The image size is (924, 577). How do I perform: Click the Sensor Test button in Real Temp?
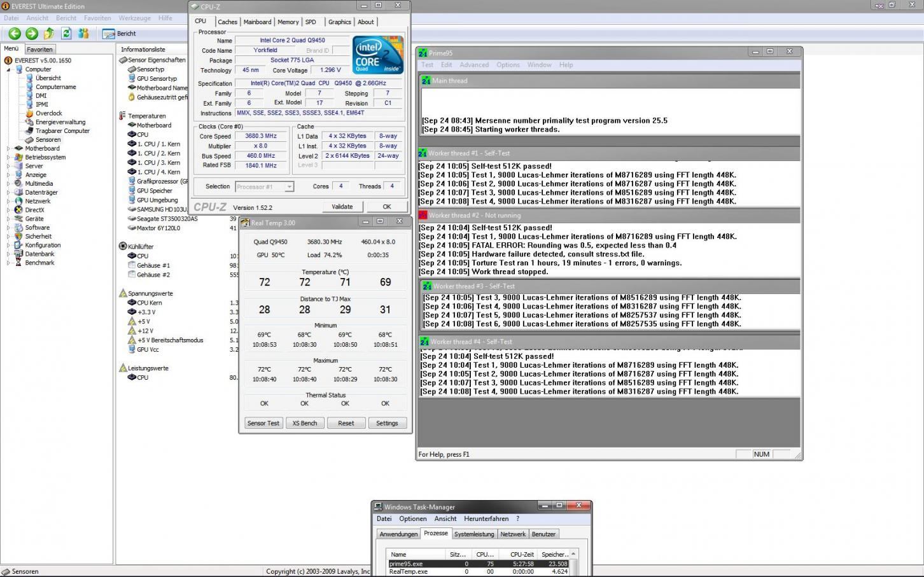263,423
